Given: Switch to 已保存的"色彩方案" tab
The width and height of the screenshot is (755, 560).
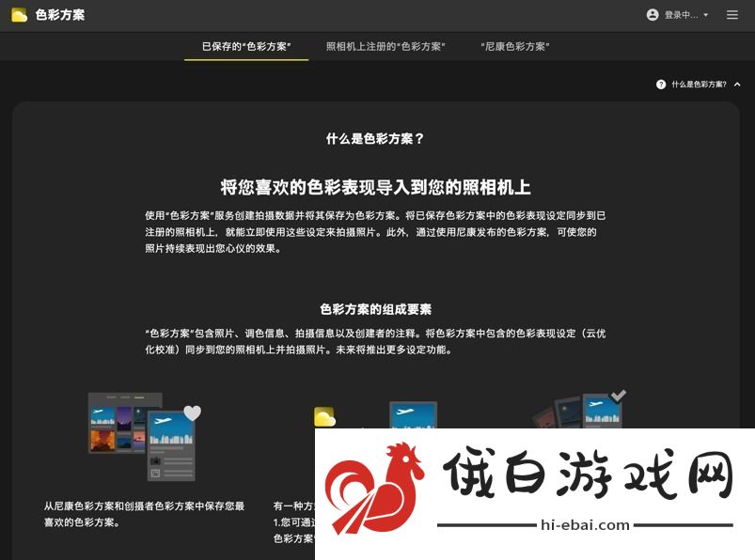Looking at the screenshot, I should [x=246, y=46].
